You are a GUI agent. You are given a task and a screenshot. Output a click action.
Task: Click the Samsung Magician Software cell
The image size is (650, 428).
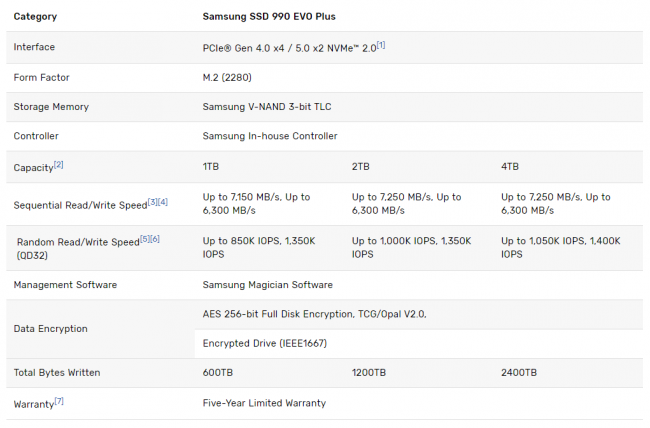(268, 285)
